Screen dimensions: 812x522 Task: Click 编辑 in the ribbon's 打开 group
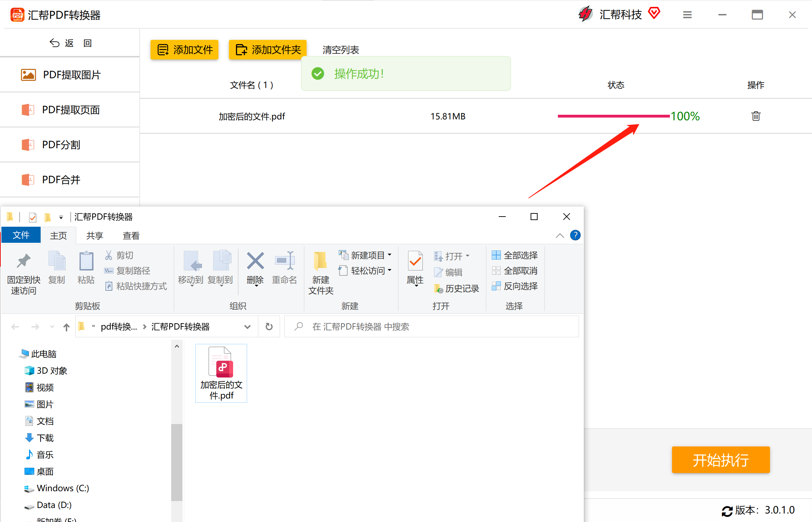(x=448, y=272)
